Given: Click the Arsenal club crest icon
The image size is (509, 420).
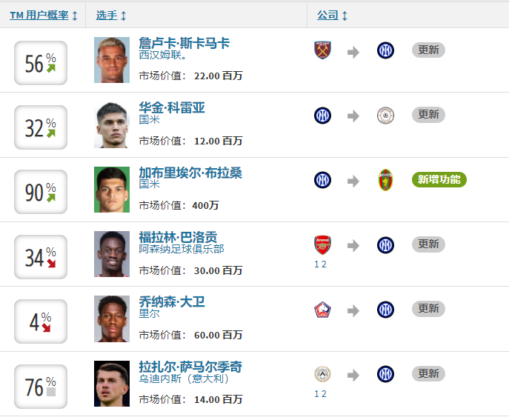Looking at the screenshot, I should (322, 244).
